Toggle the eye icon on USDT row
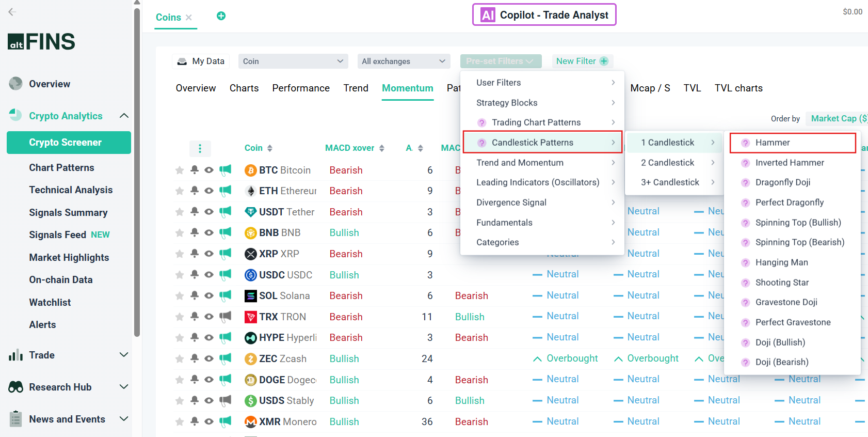The width and height of the screenshot is (868, 437). coord(209,212)
